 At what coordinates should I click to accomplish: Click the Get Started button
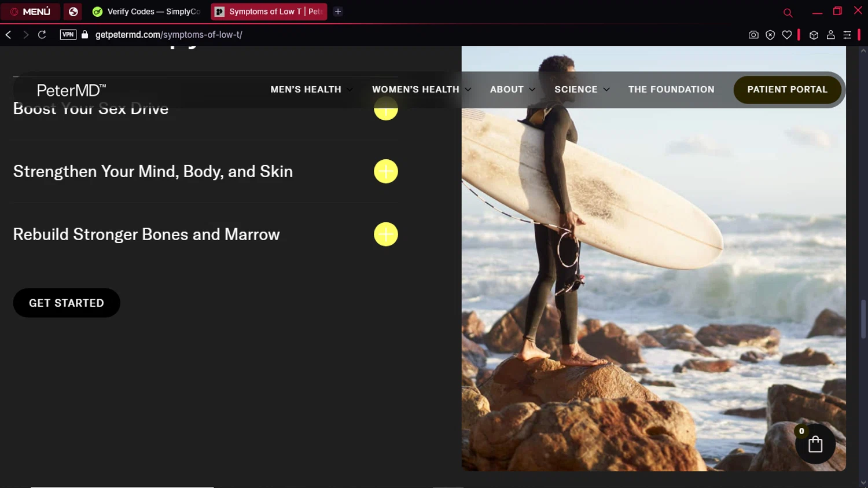tap(67, 303)
